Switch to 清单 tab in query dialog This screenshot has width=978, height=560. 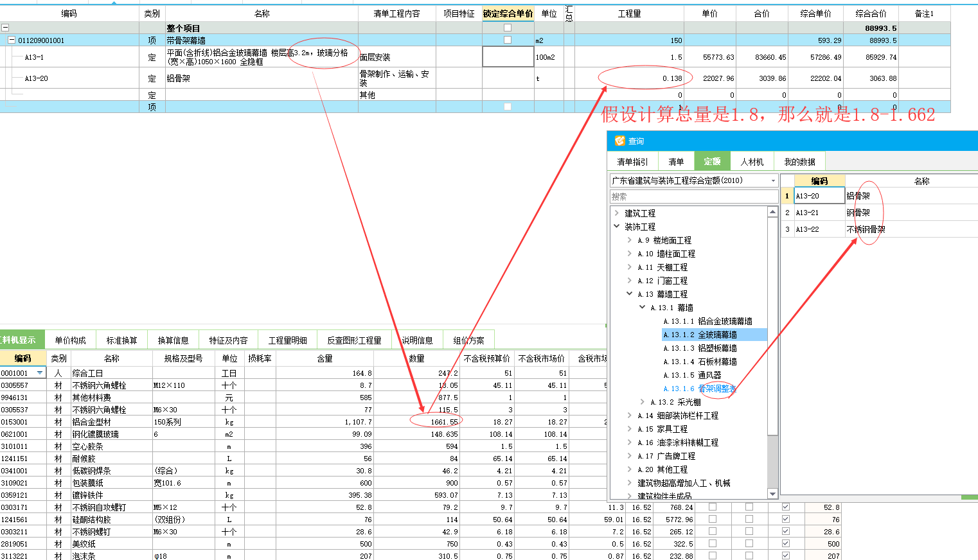pyautogui.click(x=676, y=162)
